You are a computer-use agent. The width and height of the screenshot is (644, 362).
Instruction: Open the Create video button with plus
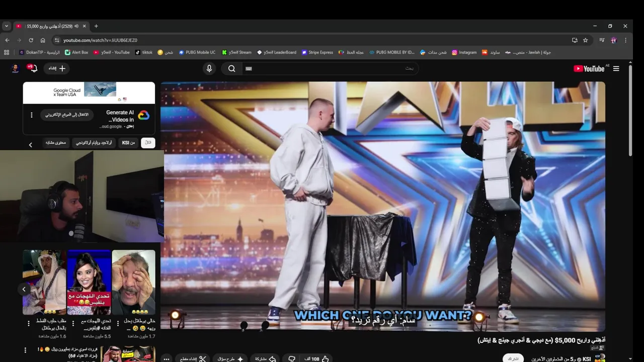pos(57,68)
